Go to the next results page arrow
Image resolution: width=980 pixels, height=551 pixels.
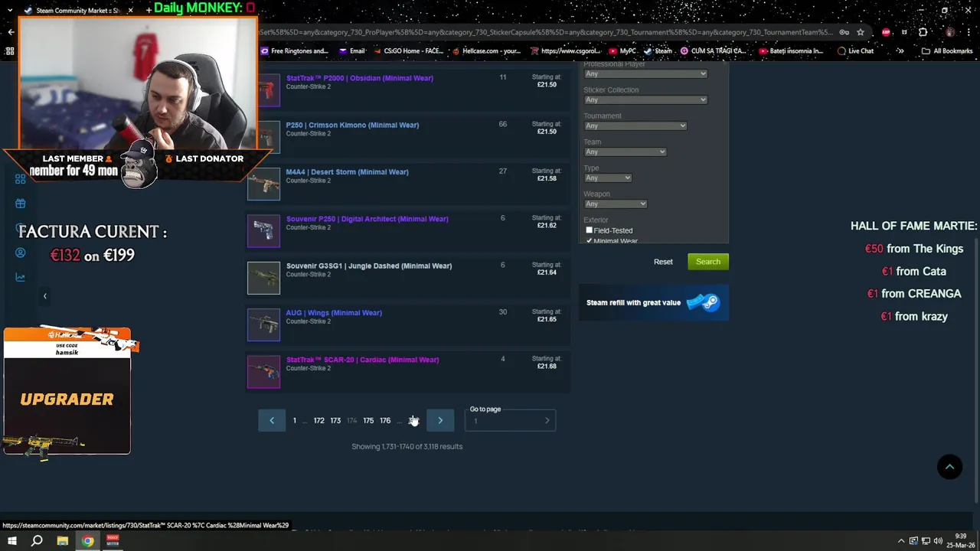tap(440, 420)
